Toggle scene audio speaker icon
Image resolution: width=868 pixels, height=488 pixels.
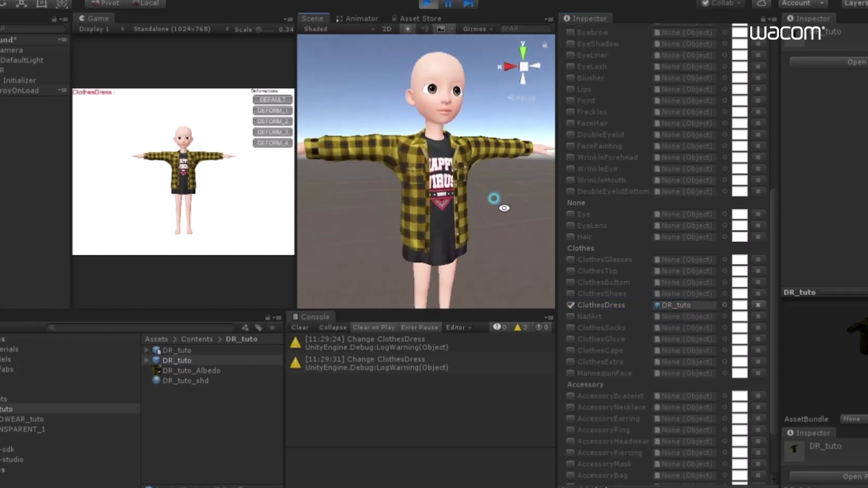tap(424, 29)
